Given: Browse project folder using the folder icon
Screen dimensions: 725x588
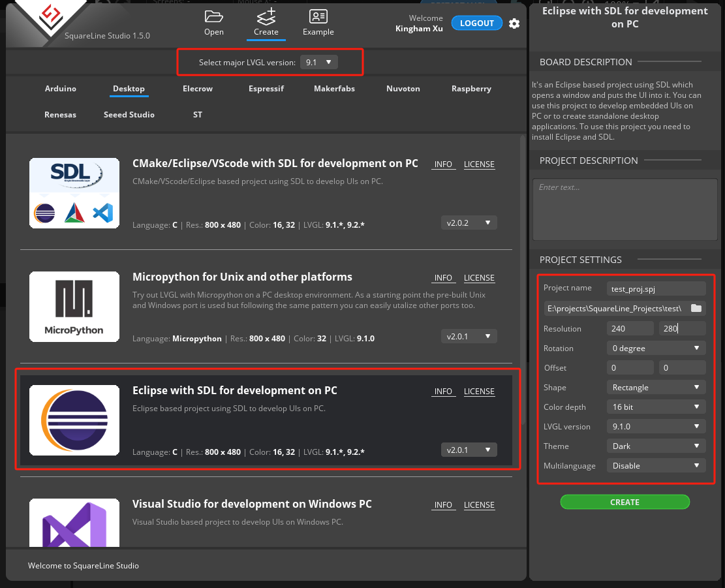Looking at the screenshot, I should point(696,308).
